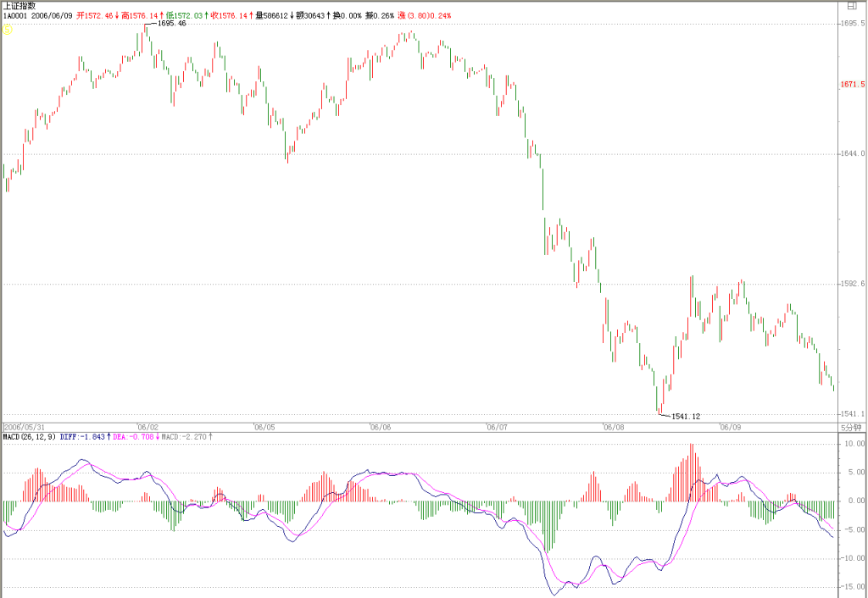This screenshot has height=598, width=868.
Task: Click the 振0.26% amplitude value
Action: pos(380,15)
